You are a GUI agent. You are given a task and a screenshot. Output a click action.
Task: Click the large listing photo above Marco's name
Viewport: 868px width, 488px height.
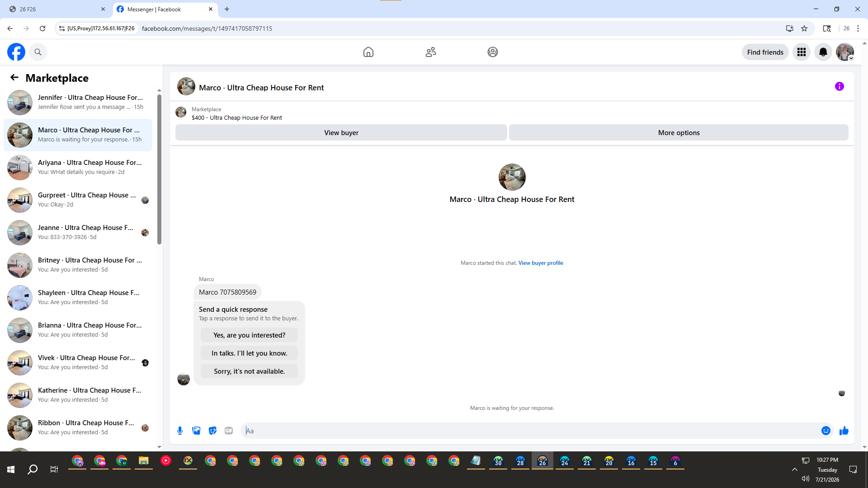click(x=512, y=177)
